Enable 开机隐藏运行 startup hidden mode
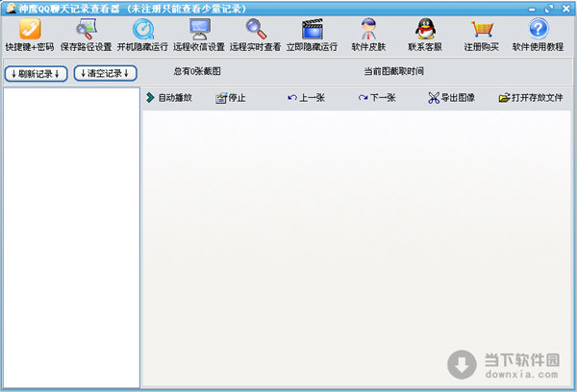The height and width of the screenshot is (392, 577). click(x=142, y=36)
